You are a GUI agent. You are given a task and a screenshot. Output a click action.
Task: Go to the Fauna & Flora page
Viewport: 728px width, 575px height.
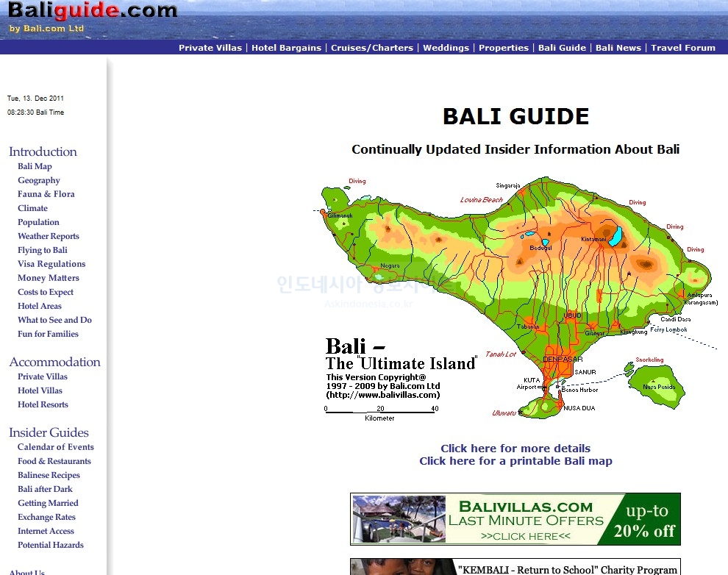click(46, 194)
